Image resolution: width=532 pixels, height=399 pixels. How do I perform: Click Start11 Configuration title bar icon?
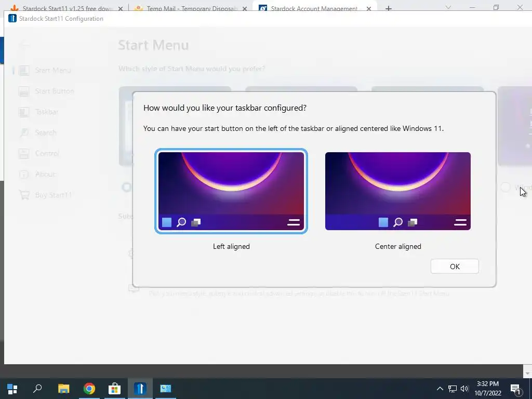tap(12, 18)
